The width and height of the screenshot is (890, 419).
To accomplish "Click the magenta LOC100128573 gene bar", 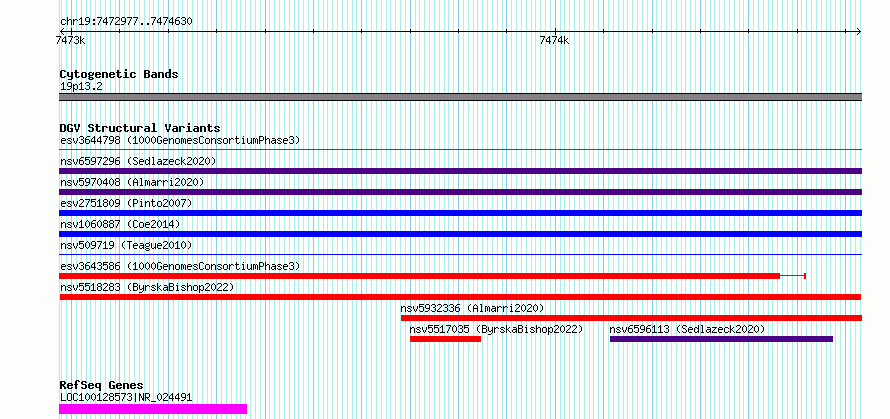I will point(153,409).
